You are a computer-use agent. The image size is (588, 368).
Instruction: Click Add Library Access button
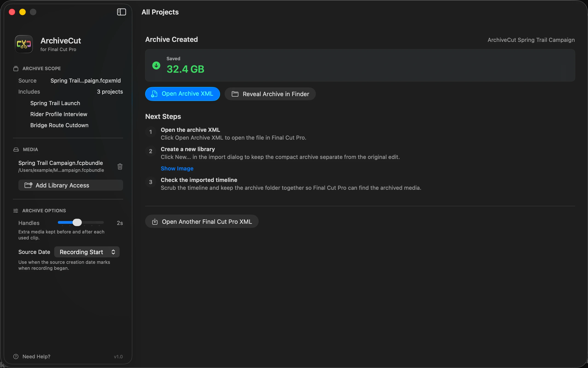[71, 185]
